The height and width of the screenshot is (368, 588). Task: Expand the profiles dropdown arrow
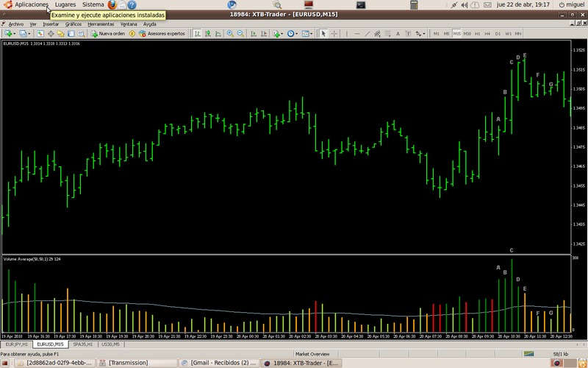coord(29,34)
